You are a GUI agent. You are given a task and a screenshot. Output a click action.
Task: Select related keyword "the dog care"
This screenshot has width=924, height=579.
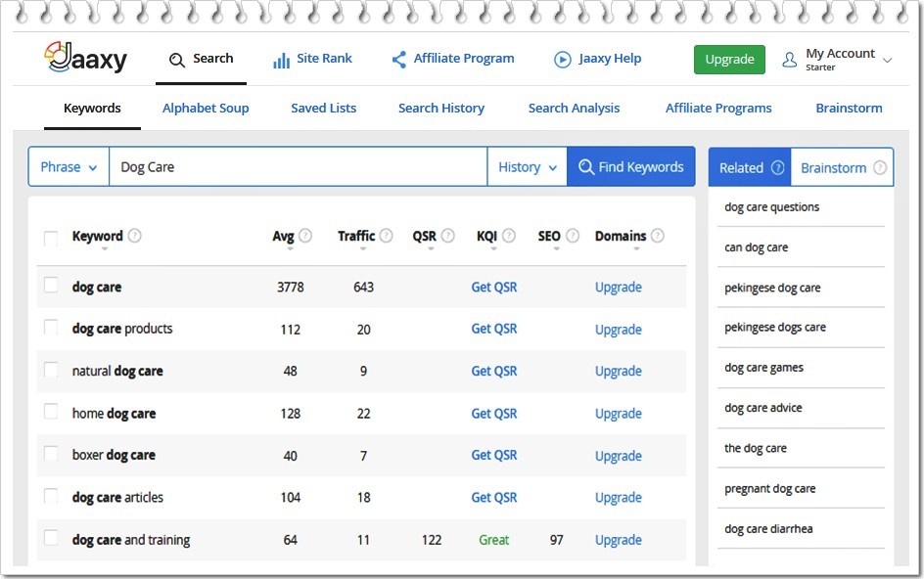click(x=756, y=448)
